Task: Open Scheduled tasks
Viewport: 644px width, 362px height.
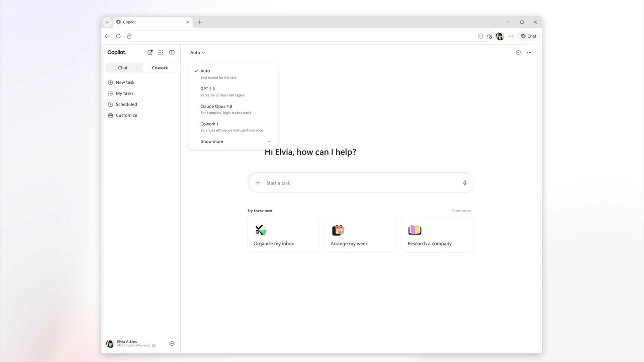Action: [122, 105]
